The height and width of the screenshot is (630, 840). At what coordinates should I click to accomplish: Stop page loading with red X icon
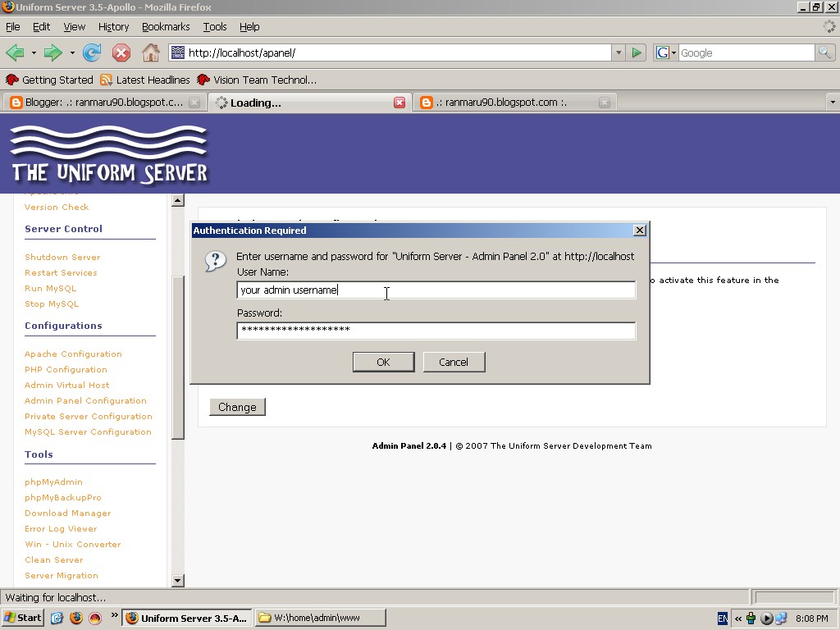click(x=121, y=52)
